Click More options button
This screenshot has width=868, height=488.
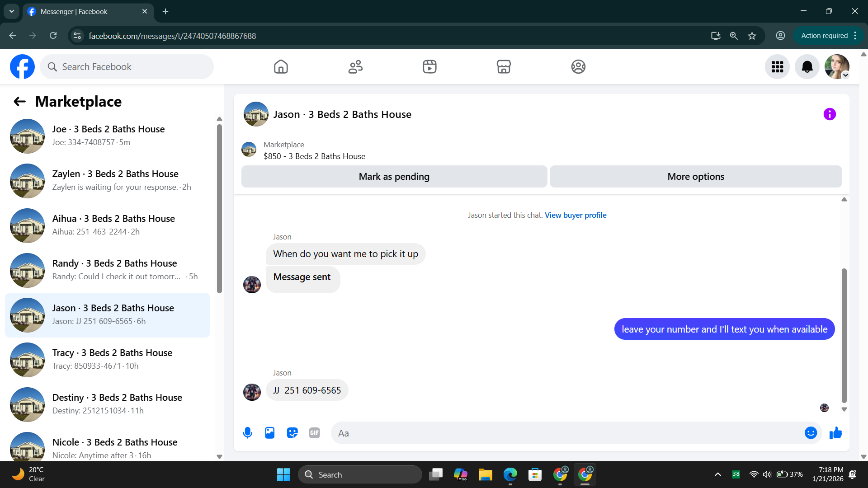pyautogui.click(x=695, y=177)
